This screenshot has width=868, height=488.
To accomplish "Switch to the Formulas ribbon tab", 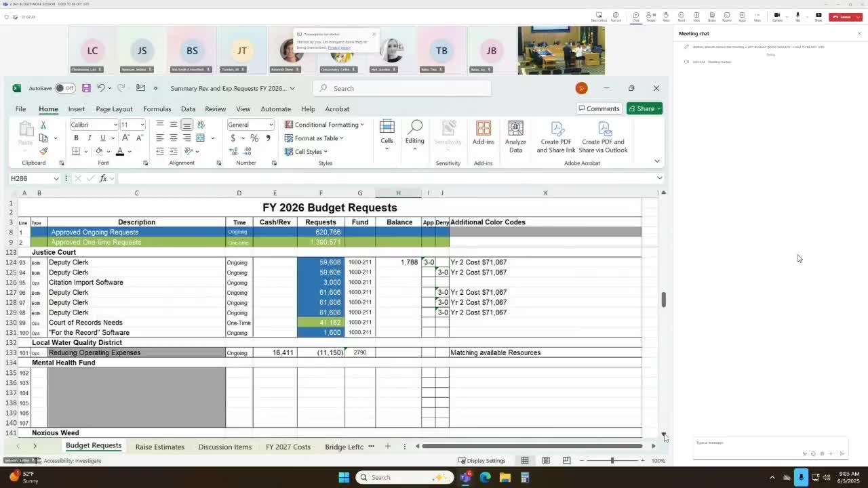I will point(157,108).
